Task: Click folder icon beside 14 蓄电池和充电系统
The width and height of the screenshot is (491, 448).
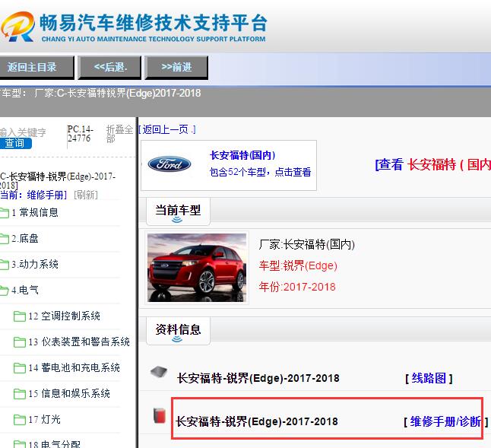Action: click(x=20, y=368)
